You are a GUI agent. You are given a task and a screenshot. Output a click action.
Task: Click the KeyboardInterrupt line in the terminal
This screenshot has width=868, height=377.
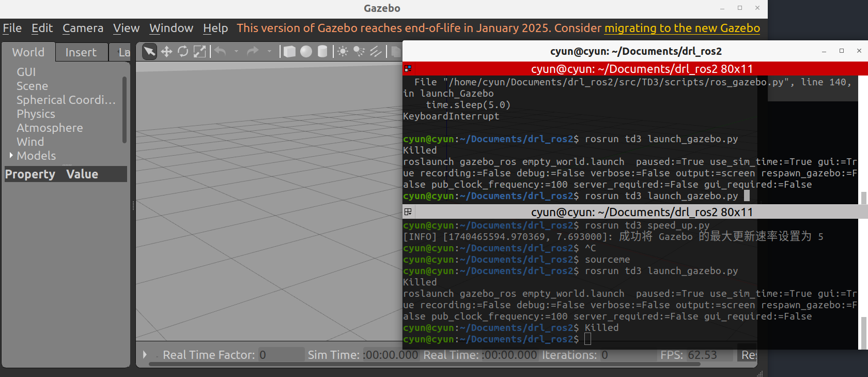pos(451,116)
